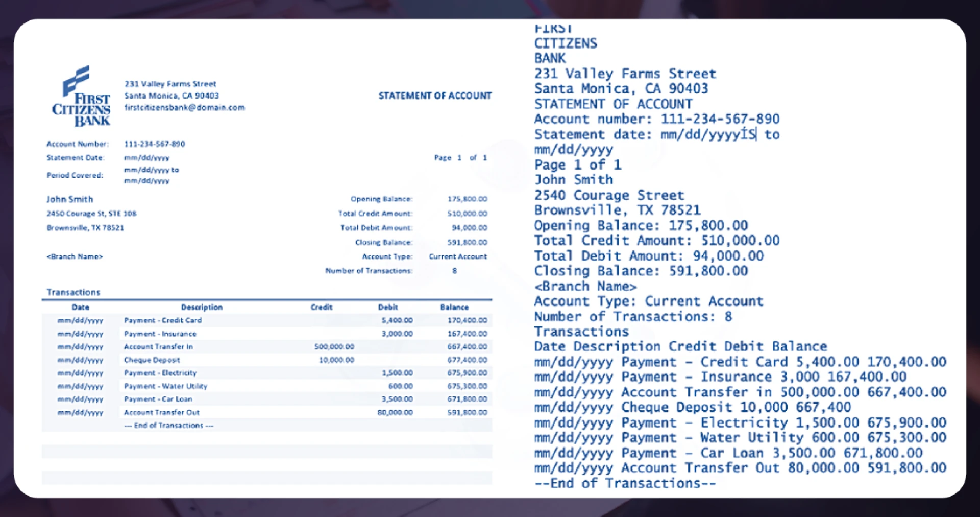The image size is (980, 517).
Task: Select the Cheque Deposit table row description
Action: (152, 360)
